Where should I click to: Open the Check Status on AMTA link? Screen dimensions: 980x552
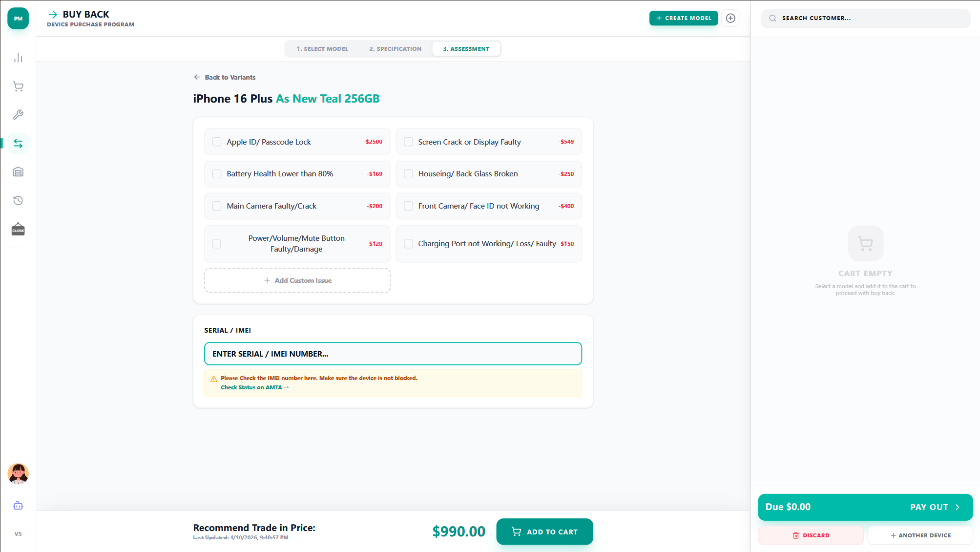click(254, 387)
